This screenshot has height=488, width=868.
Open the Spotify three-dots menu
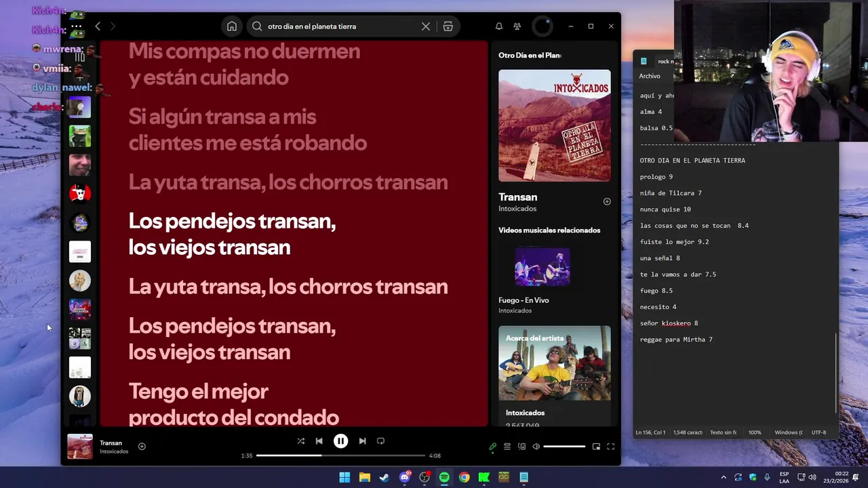click(x=76, y=26)
